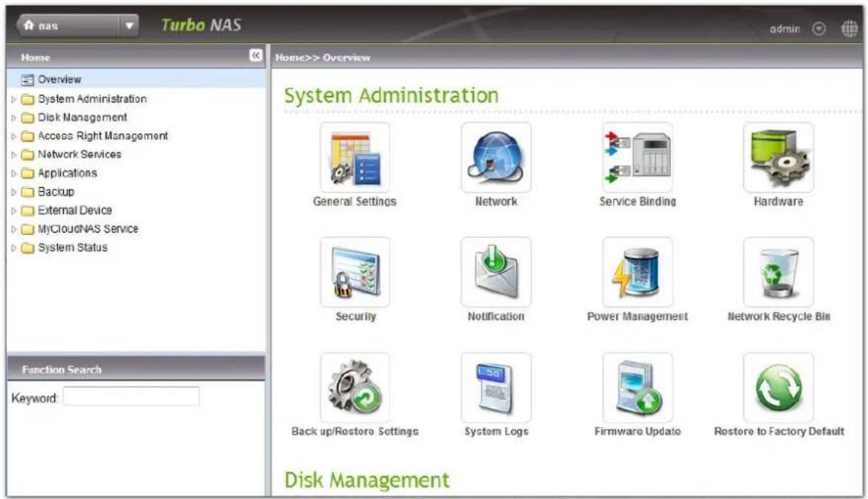
Task: Expand the Disk Management tree node arrow
Action: pos(14,118)
